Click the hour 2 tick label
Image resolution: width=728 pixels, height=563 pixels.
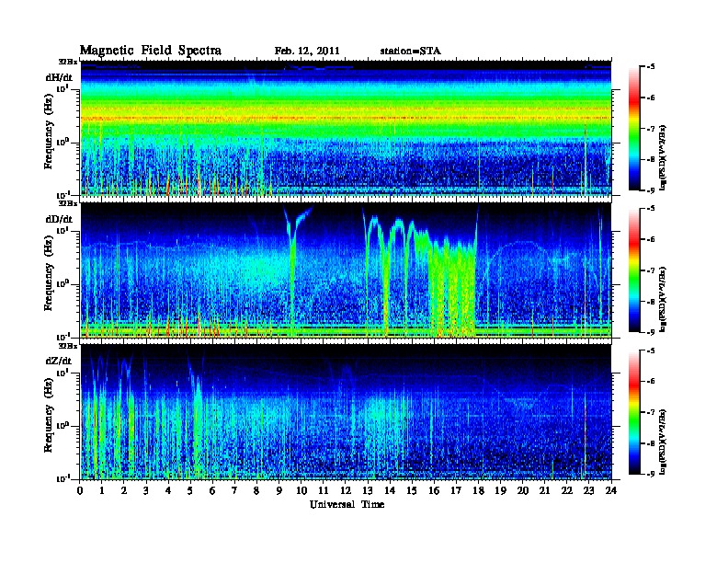click(x=124, y=490)
